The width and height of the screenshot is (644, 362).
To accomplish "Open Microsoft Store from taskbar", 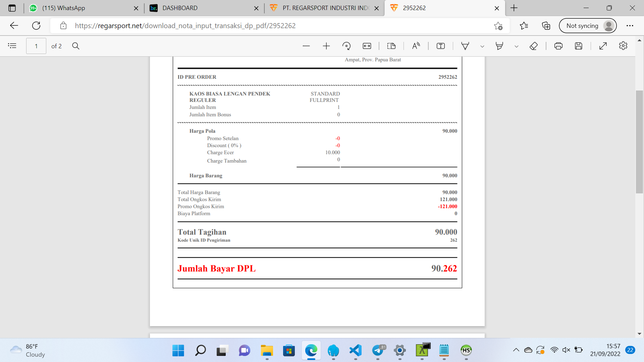I will tap(289, 351).
